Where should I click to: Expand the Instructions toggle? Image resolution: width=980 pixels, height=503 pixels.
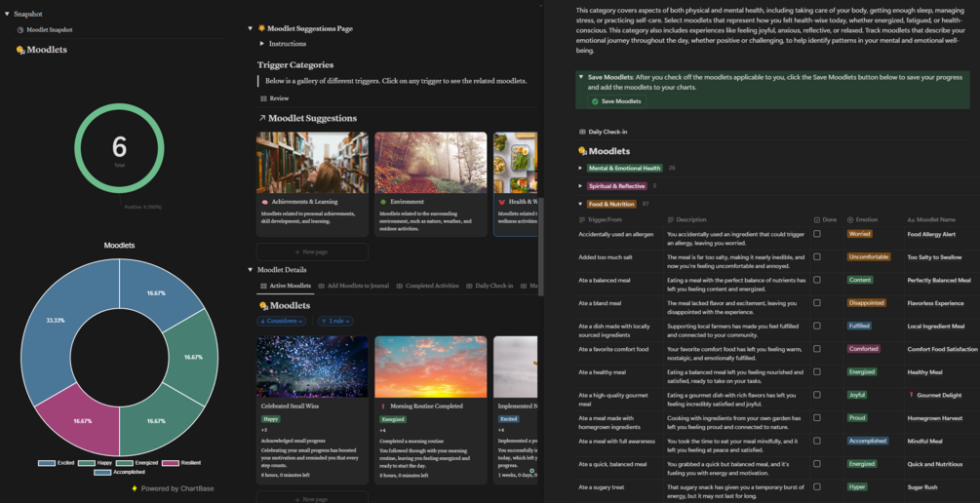click(x=262, y=44)
